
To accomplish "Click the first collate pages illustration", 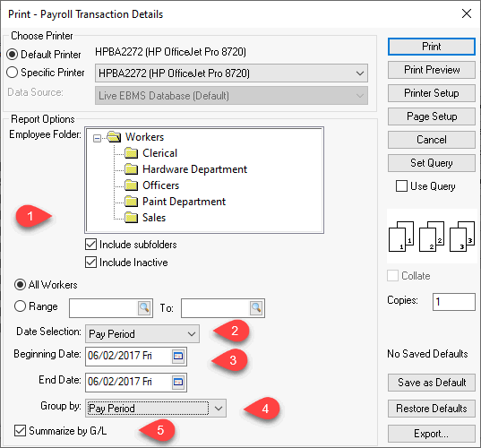I will click(401, 237).
